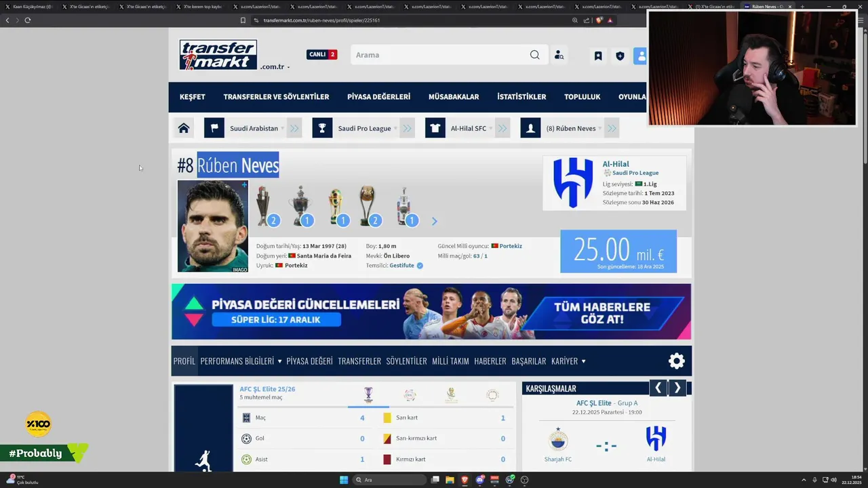Open the Windows Start menu
This screenshot has height=488, width=868.
point(344,480)
